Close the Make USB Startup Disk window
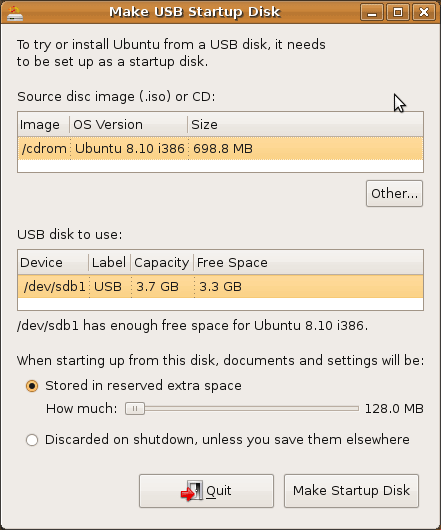The image size is (441, 530). (x=424, y=13)
